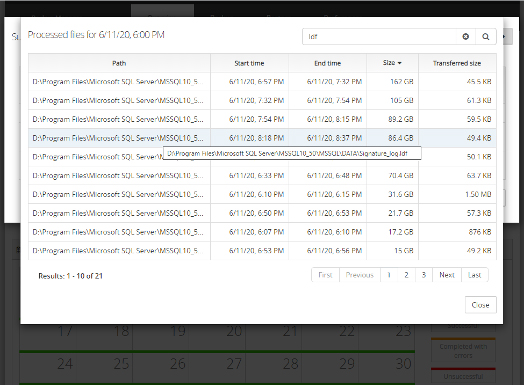Click the Transferred size column header
The width and height of the screenshot is (524, 385).
coord(457,63)
